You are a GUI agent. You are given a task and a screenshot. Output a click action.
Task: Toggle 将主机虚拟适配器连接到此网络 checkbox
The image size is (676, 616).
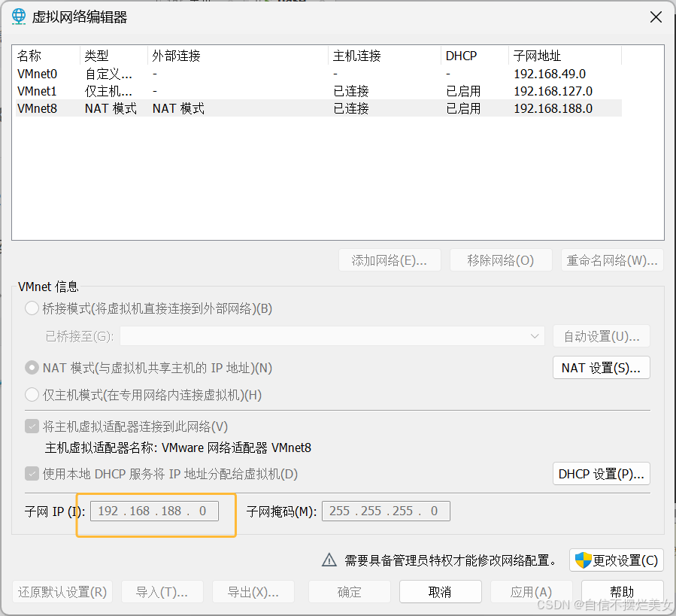pyautogui.click(x=32, y=426)
